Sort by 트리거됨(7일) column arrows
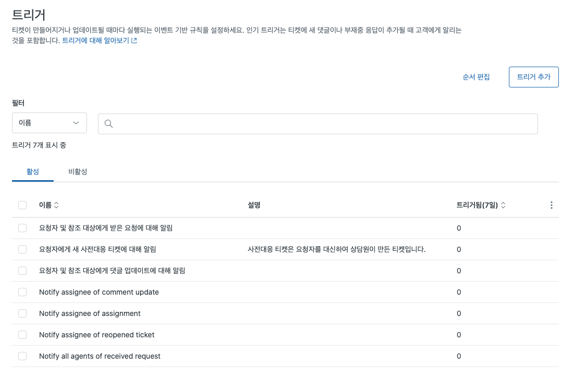Image resolution: width=587 pixels, height=392 pixels. tap(503, 205)
